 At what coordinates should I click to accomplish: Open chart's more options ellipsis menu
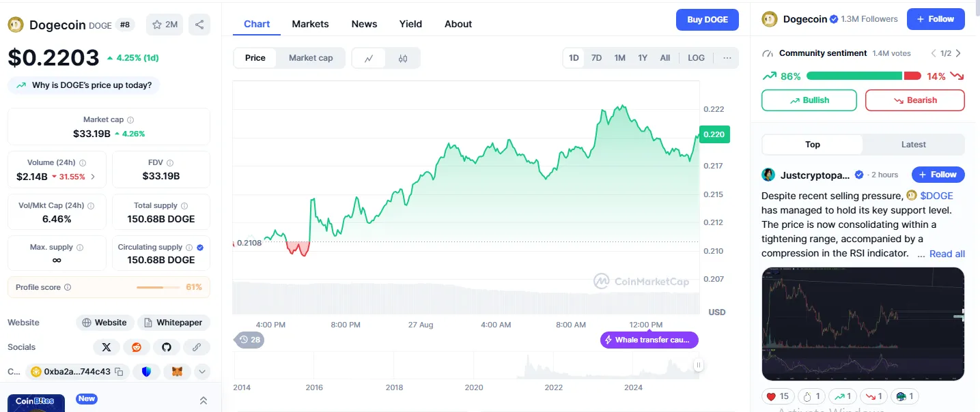pyautogui.click(x=727, y=58)
